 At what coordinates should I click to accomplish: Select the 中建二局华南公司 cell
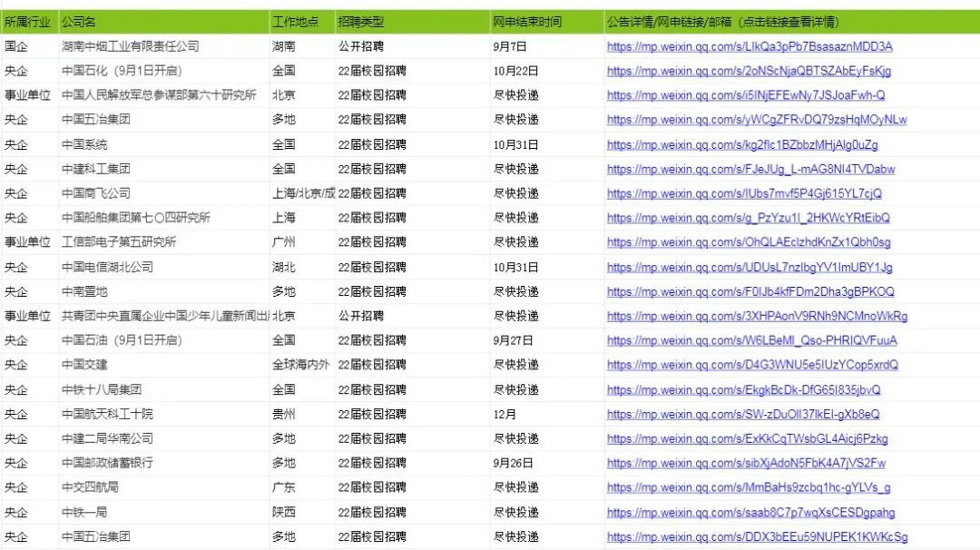[x=163, y=438]
